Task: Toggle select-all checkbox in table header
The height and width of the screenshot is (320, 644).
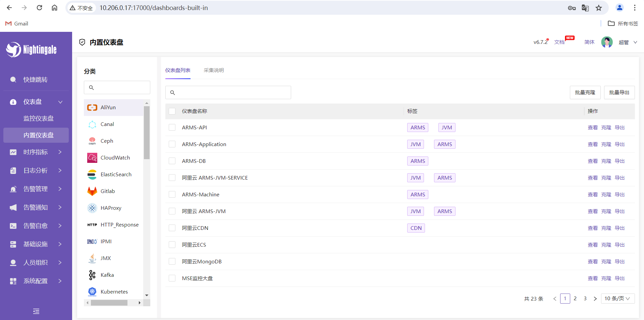Action: 172,111
